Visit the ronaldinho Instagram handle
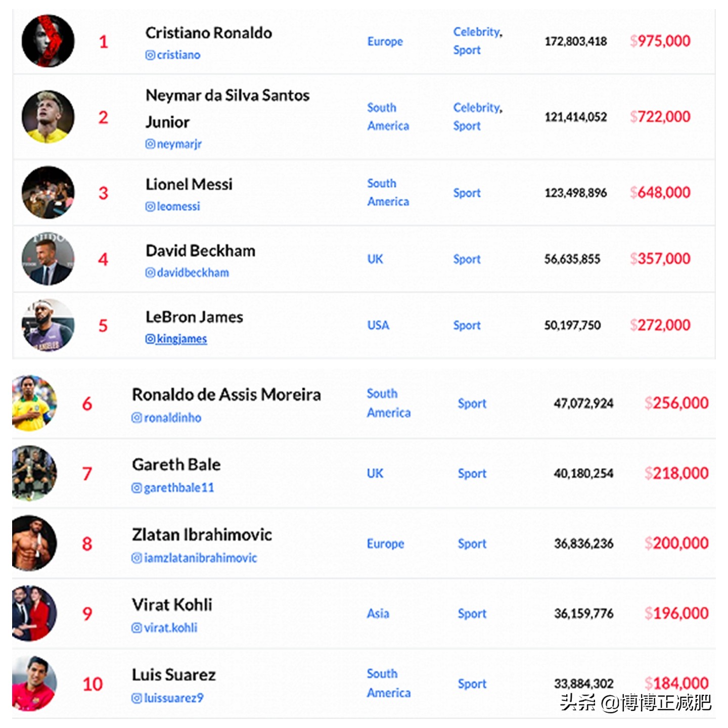This screenshot has height=728, width=728. pos(172,418)
